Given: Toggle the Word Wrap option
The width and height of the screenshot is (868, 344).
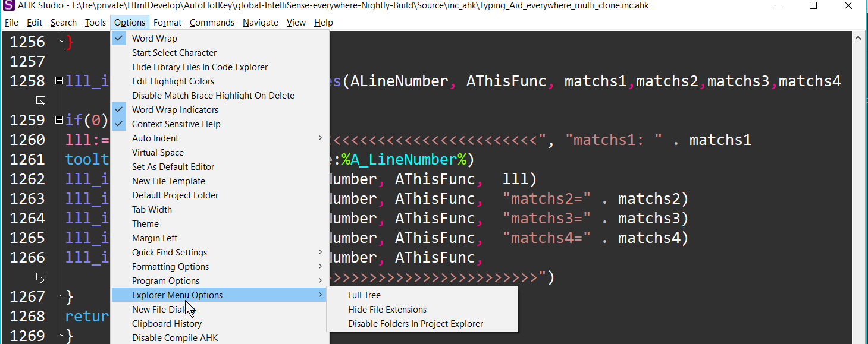Looking at the screenshot, I should 220,39.
